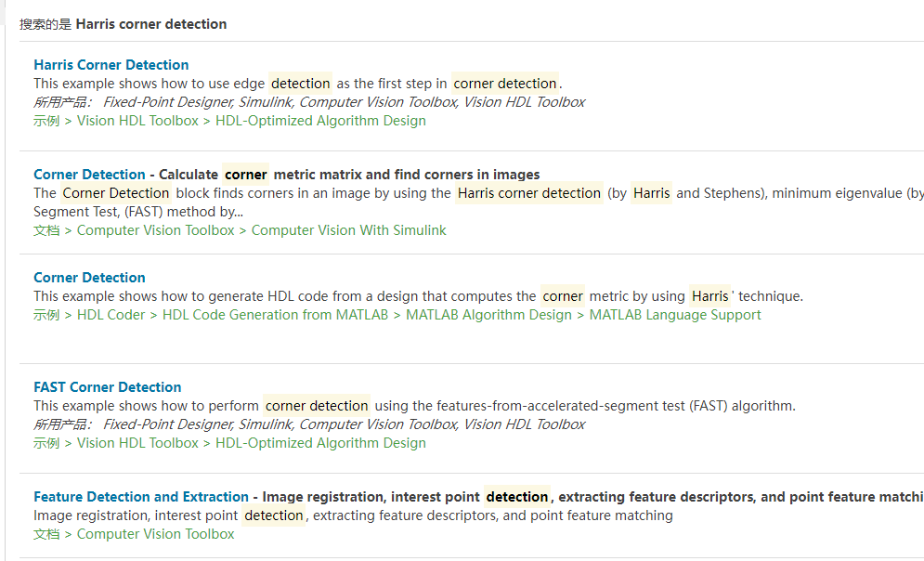924x561 pixels.
Task: Go to MATLAB Language Support breadcrumb
Action: pos(675,315)
